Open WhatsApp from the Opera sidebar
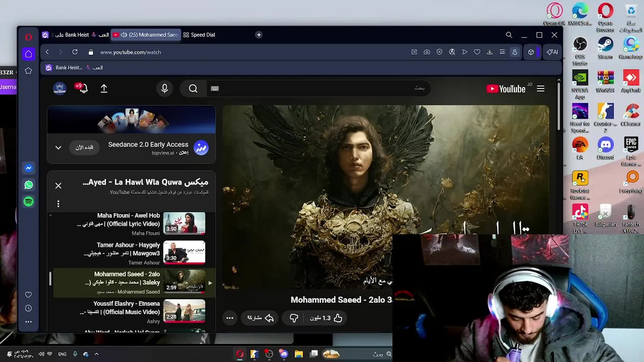 click(x=29, y=185)
